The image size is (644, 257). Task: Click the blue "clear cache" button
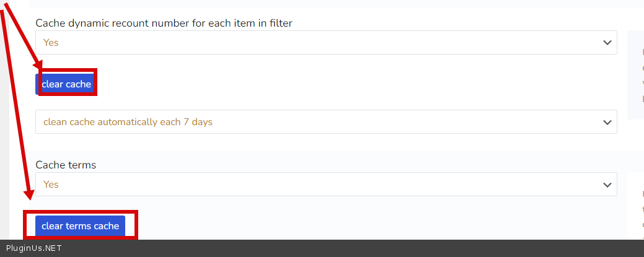[66, 84]
